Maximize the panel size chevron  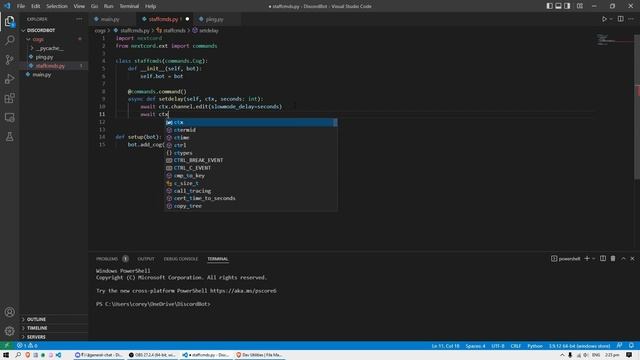623,259
